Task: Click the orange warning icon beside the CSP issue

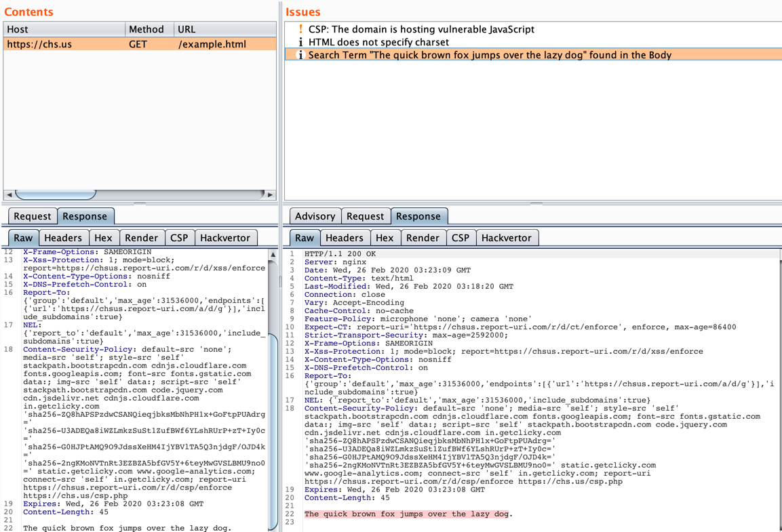Action: tap(300, 29)
